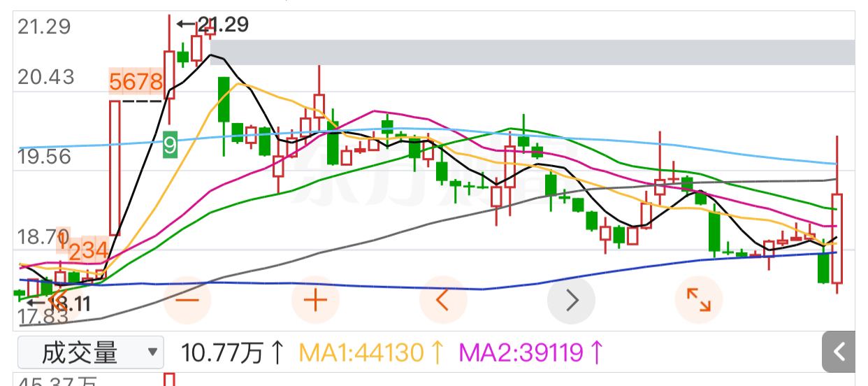This screenshot has width=868, height=386.
Task: Open the 成交量 indicator dropdown
Action: tap(90, 352)
